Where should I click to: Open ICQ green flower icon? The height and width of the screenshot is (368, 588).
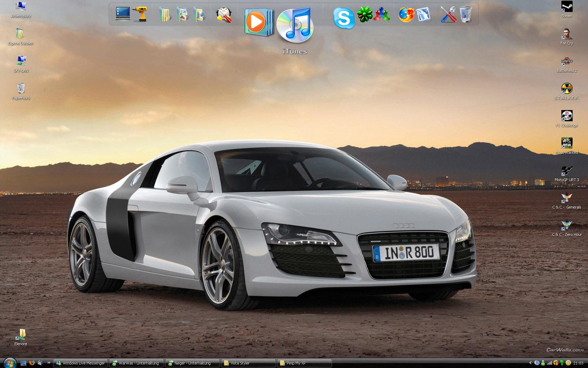tap(364, 15)
